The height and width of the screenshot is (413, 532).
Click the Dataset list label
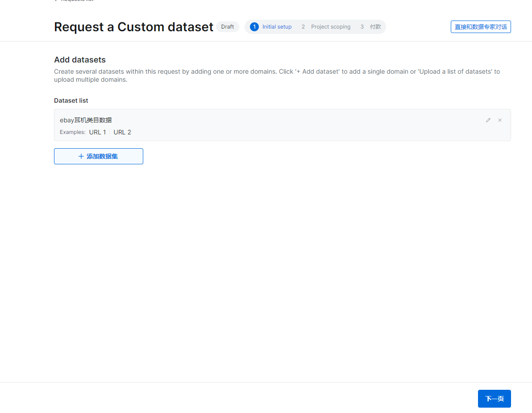click(71, 100)
